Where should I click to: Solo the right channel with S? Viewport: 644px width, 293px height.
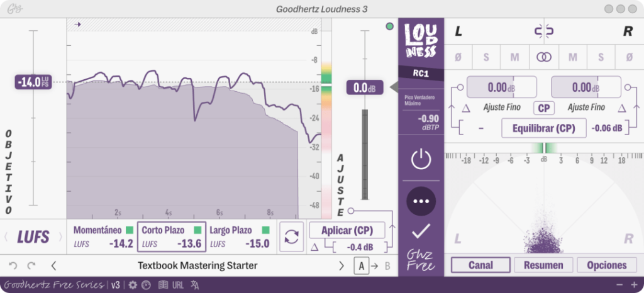coord(601,57)
